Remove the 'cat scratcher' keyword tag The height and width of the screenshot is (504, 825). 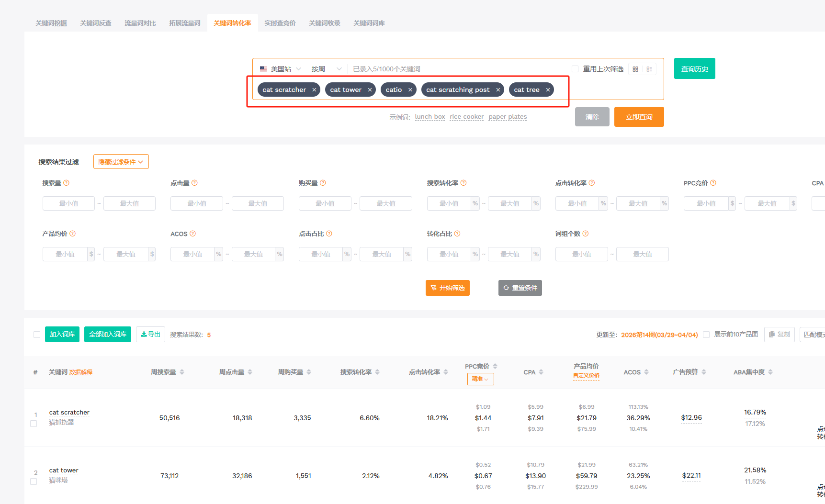(x=314, y=90)
